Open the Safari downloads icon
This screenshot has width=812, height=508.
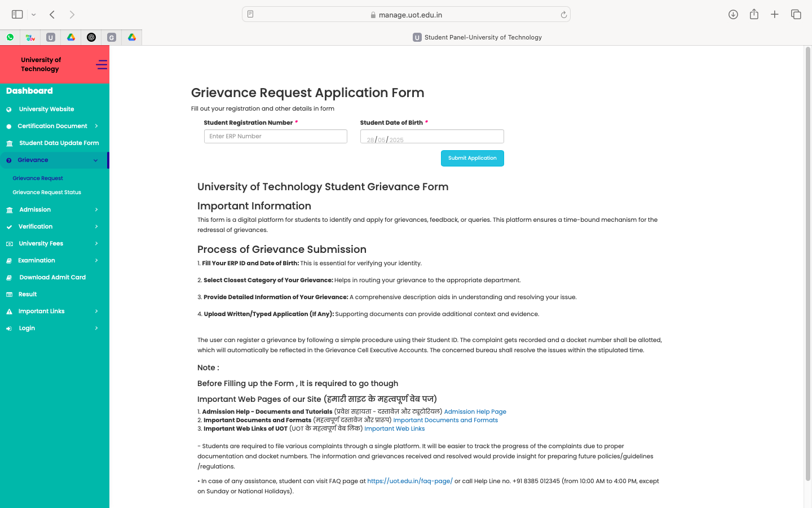point(733,15)
